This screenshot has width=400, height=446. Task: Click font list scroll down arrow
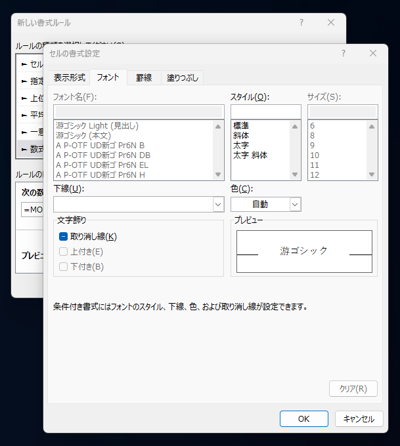pyautogui.click(x=218, y=174)
